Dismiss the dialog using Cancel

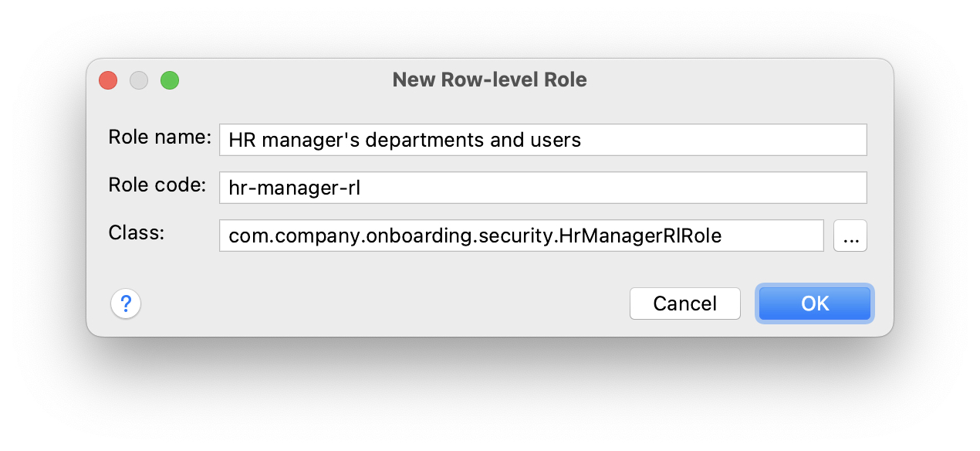684,303
